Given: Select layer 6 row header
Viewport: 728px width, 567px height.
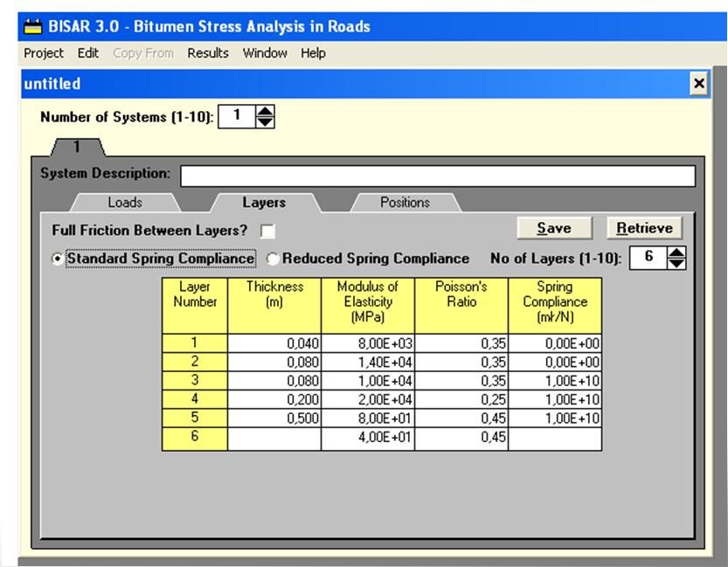Looking at the screenshot, I should point(195,439).
